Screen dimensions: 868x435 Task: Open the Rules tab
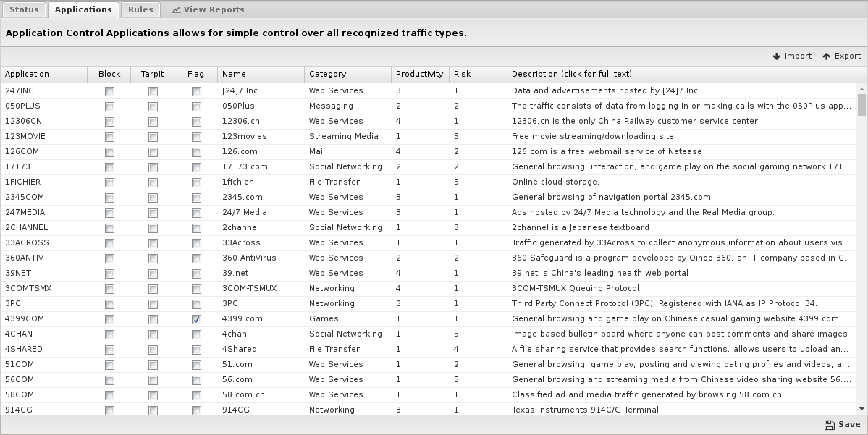point(140,9)
